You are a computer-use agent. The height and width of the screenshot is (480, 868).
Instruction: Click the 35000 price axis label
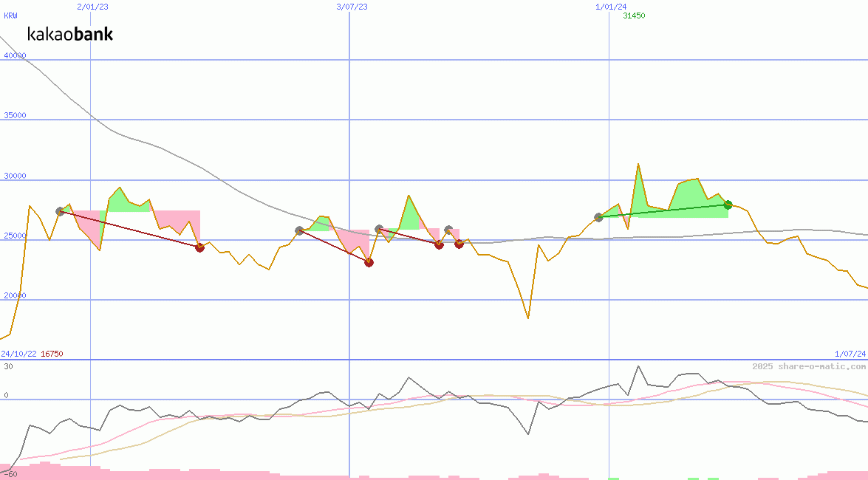click(x=14, y=115)
